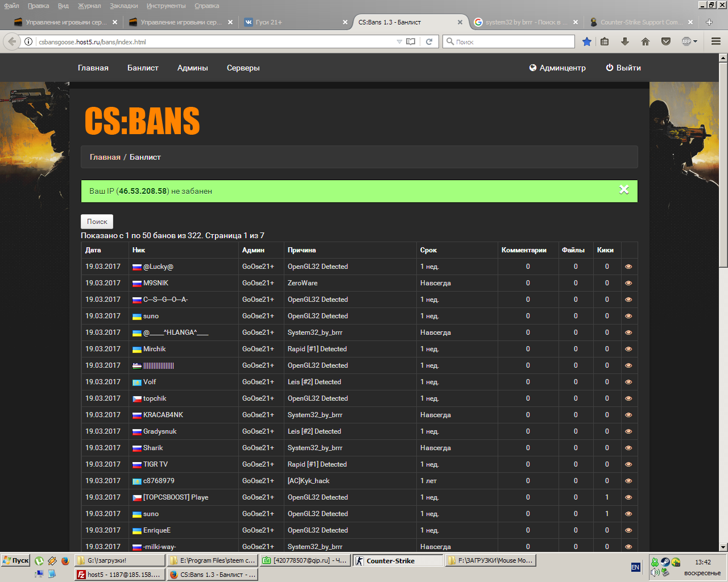Open the Закладки menu
This screenshot has height=582, width=728.
(x=124, y=6)
